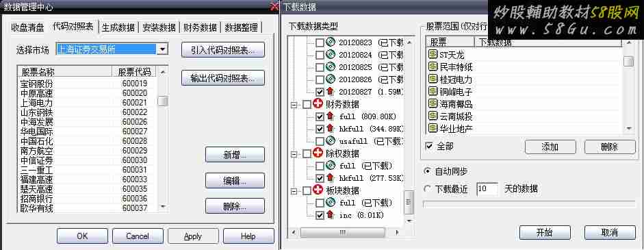Viewport: 644px width, 250px height.
Task: Open the 生成数据 tab
Action: point(118,27)
